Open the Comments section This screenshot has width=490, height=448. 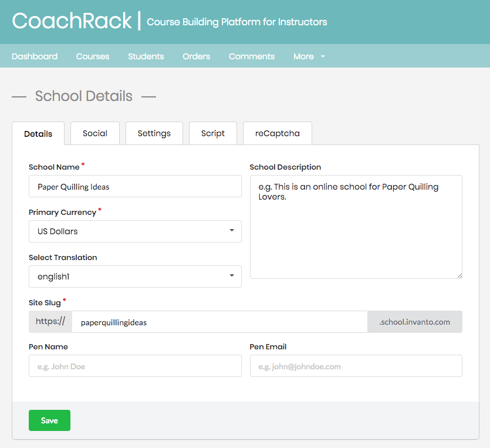point(252,56)
